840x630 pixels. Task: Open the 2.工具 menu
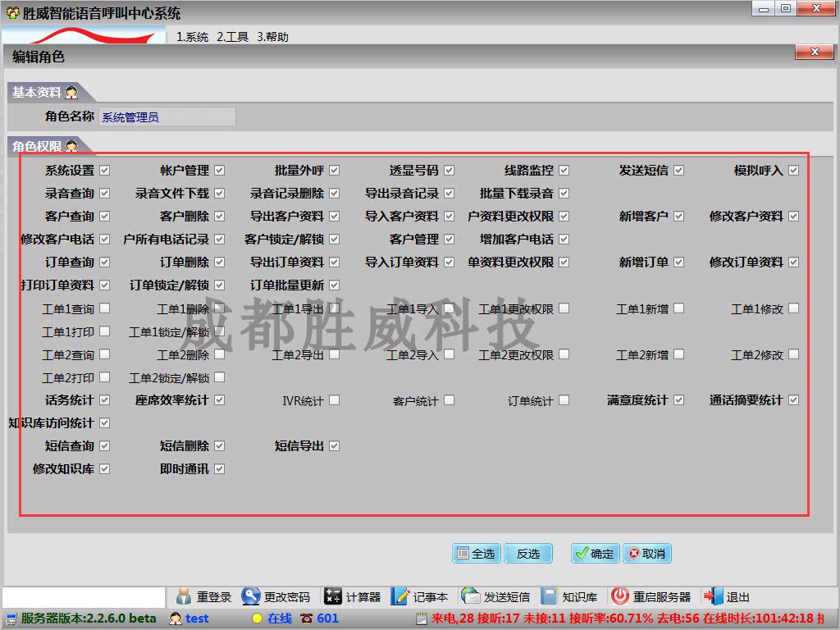[232, 37]
